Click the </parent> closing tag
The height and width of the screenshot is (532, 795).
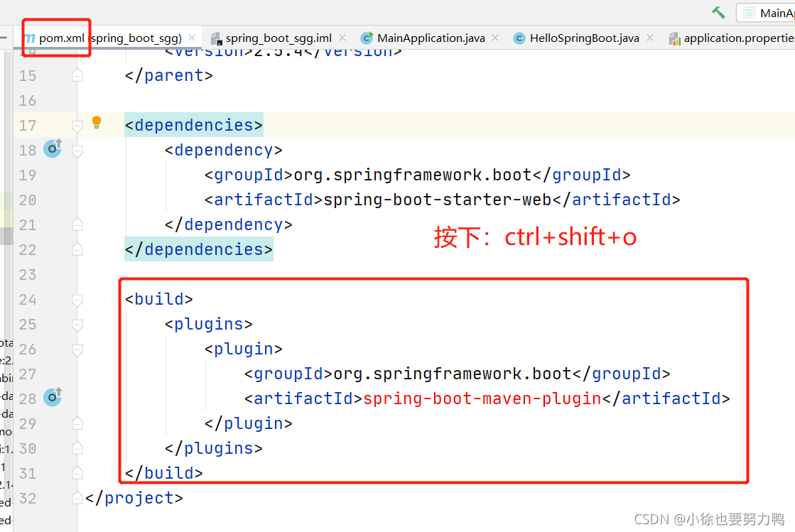[169, 75]
